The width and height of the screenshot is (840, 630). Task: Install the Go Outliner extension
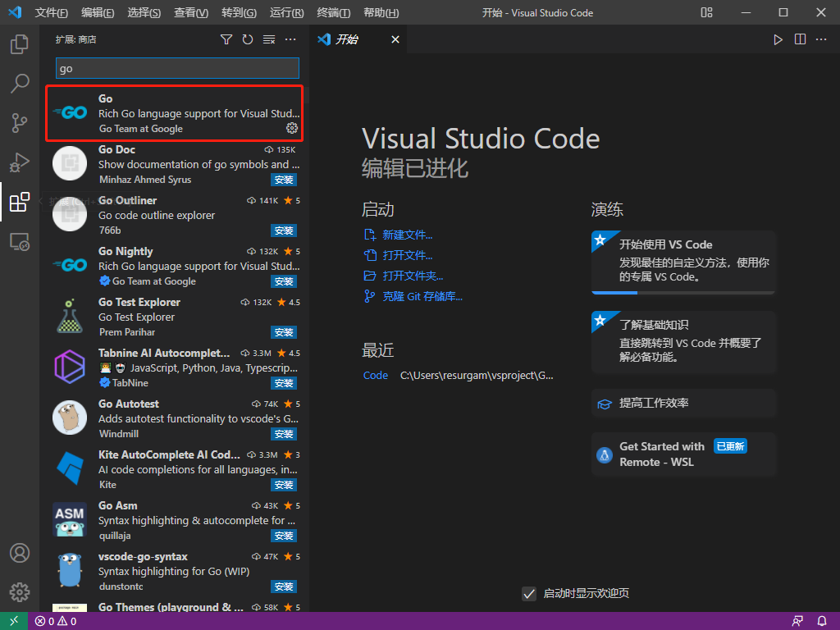point(284,231)
